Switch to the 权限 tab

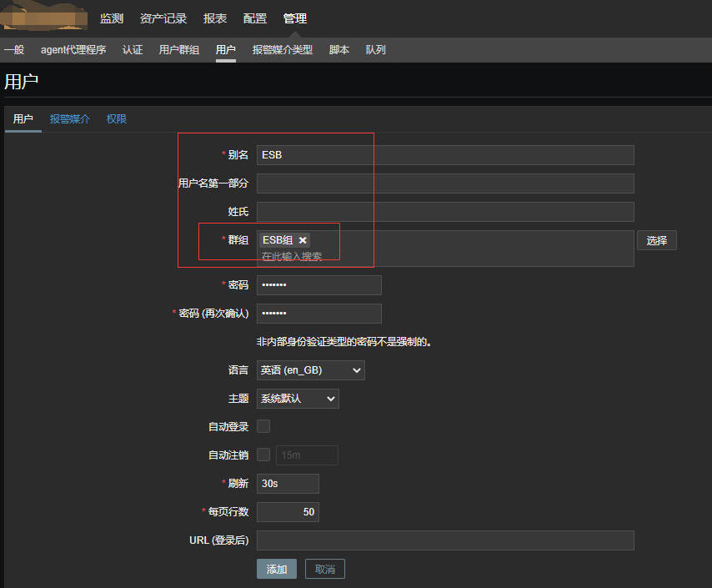point(117,119)
